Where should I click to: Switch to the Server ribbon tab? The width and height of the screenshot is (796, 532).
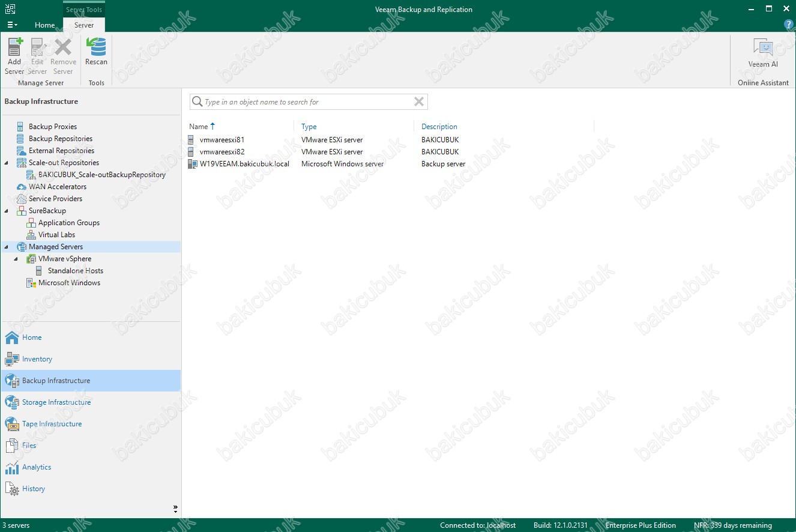click(x=84, y=25)
